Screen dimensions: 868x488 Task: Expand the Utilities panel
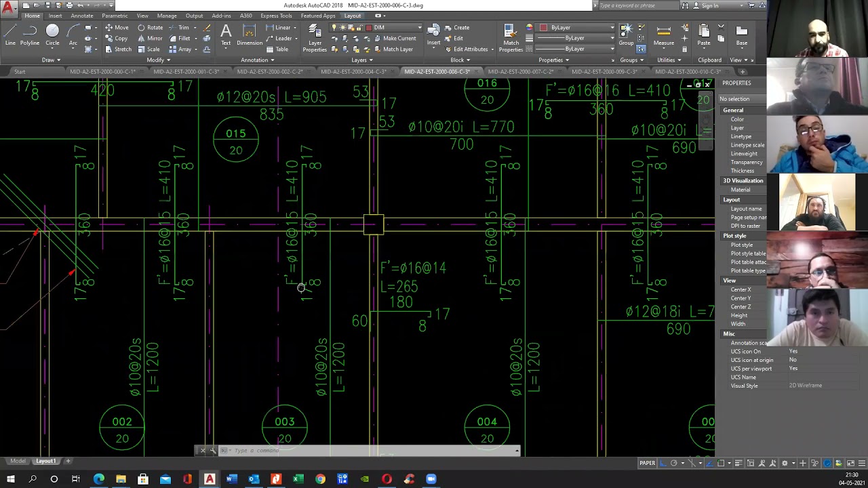(669, 60)
